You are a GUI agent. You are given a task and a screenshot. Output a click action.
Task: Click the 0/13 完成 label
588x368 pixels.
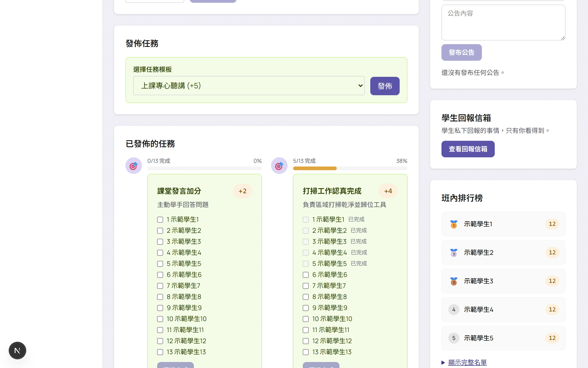coord(159,161)
